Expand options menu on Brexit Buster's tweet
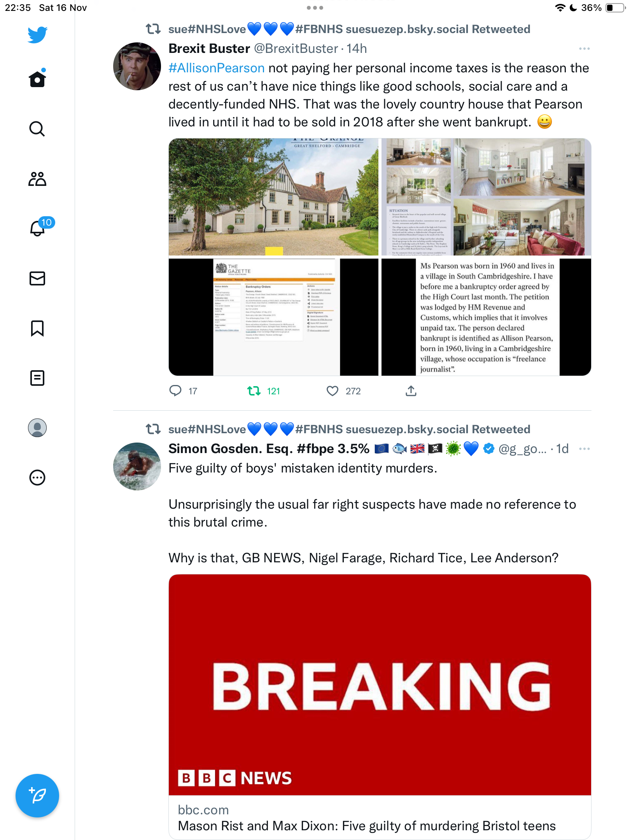 [584, 49]
